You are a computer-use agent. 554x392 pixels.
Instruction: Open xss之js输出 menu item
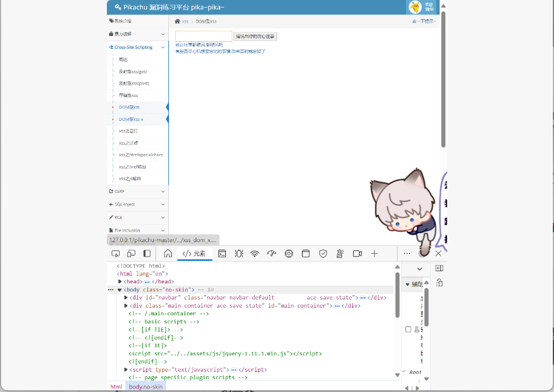[x=129, y=178]
